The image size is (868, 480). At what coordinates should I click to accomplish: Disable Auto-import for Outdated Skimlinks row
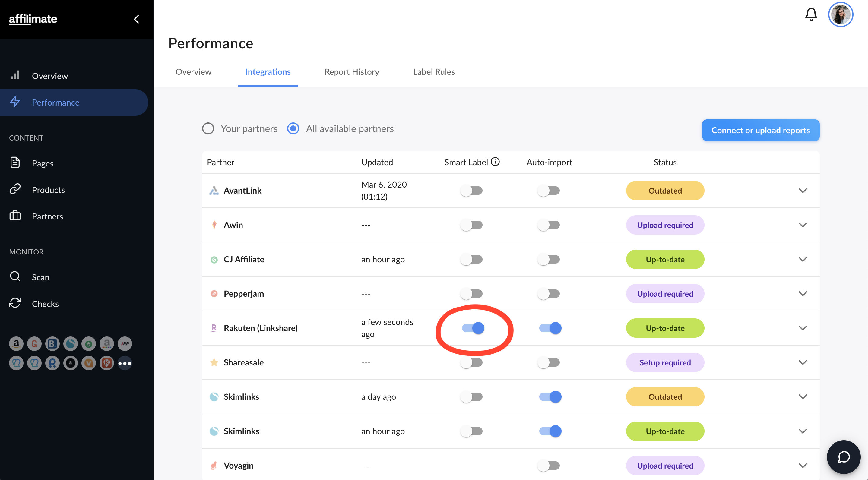click(x=550, y=397)
